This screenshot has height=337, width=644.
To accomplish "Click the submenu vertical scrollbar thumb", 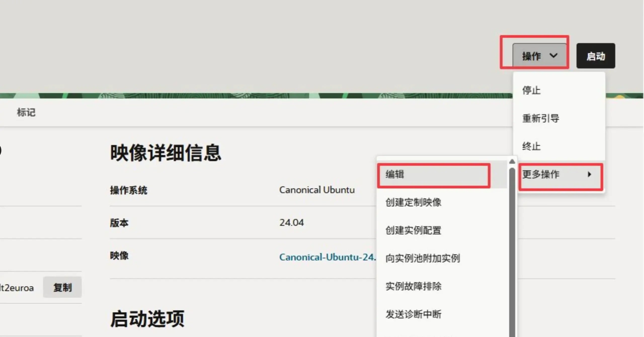I will [x=512, y=252].
